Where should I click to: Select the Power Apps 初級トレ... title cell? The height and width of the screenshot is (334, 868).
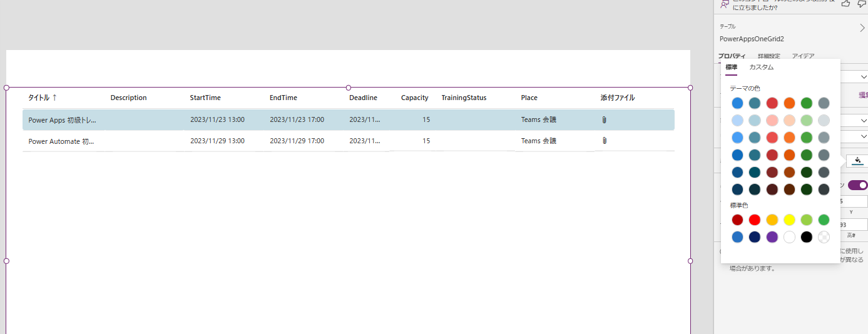tap(63, 119)
